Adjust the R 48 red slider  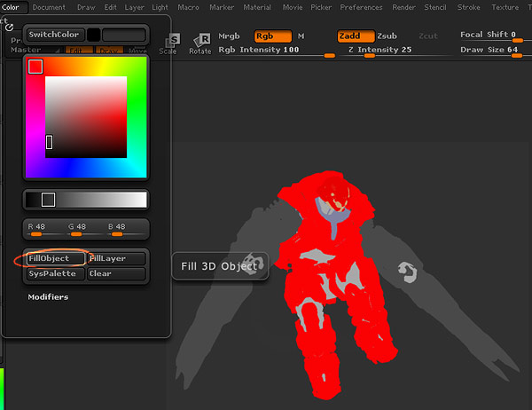click(43, 230)
